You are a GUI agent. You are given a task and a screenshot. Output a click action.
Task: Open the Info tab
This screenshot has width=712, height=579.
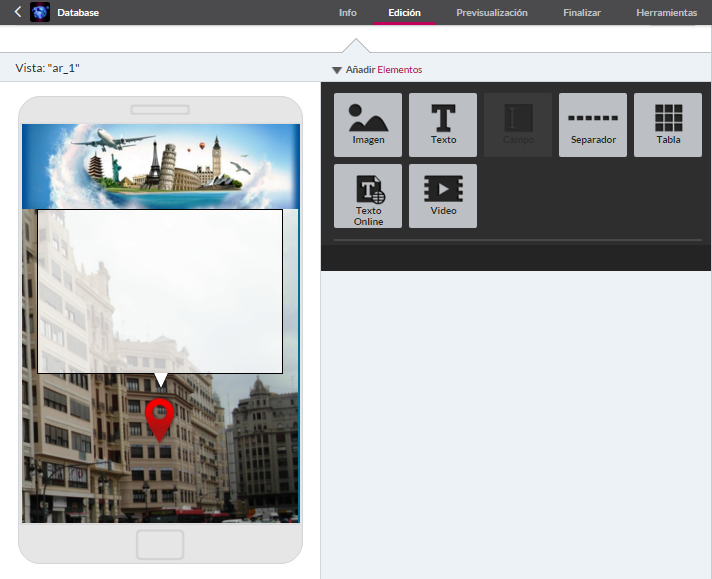pyautogui.click(x=347, y=13)
